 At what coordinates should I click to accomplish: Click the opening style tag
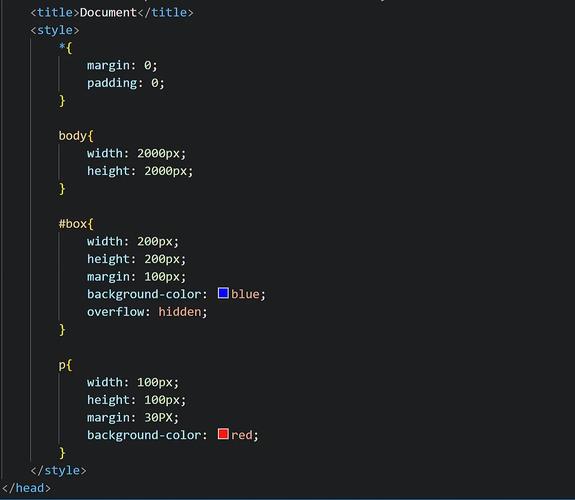click(55, 30)
